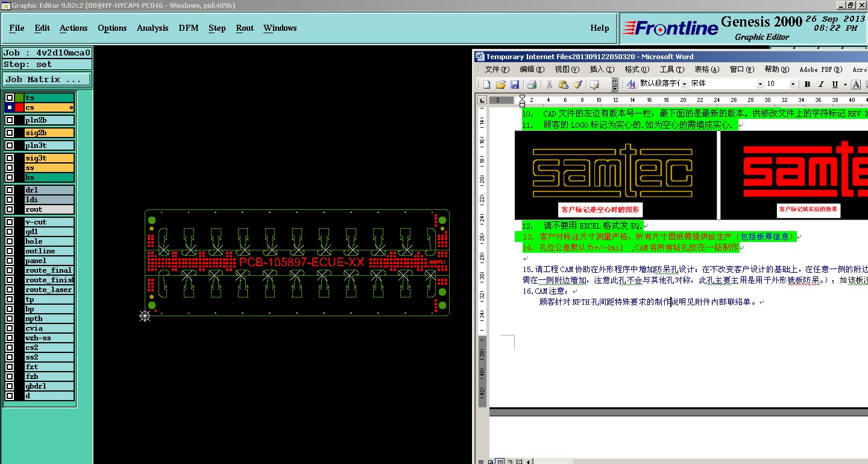The width and height of the screenshot is (868, 464).
Task: Save the Word document with the floppy icon
Action: 515,84
